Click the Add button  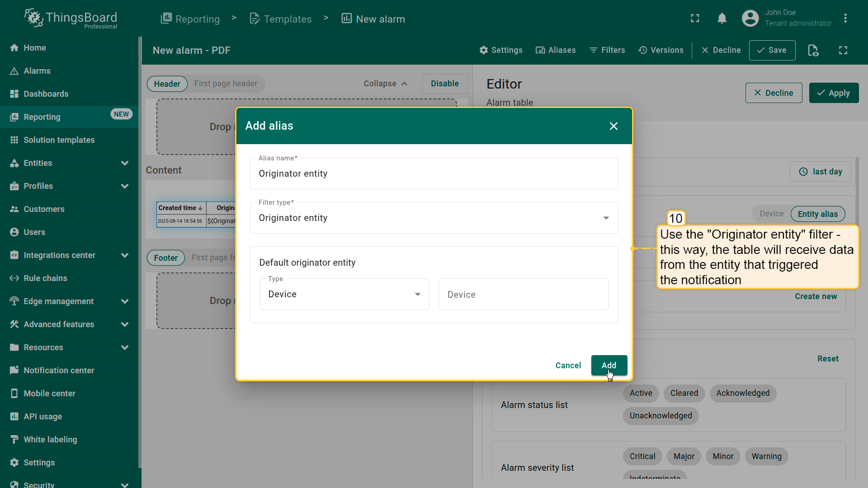tap(609, 365)
